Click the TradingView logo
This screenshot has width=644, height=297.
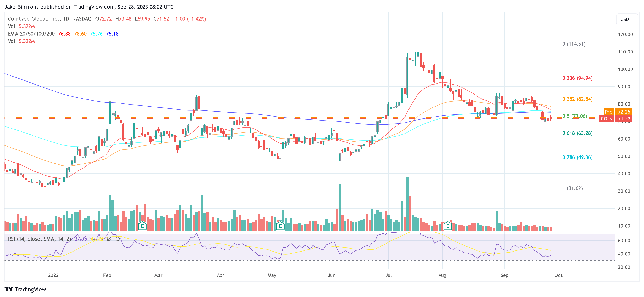pos(26,289)
